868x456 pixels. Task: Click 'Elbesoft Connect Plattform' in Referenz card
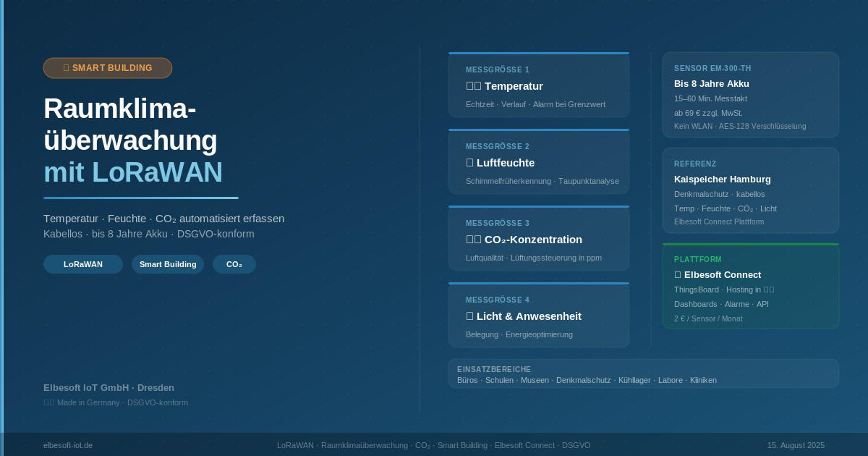(x=719, y=221)
